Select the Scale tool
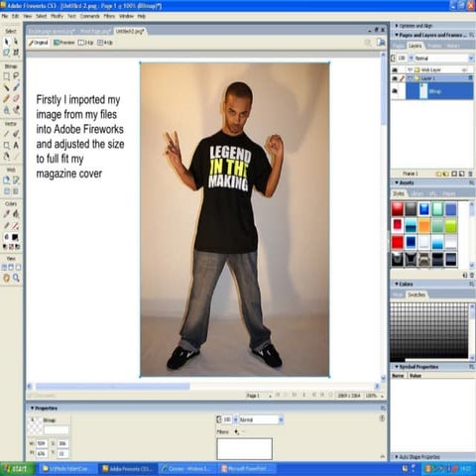476x476 pixels. (x=6, y=52)
